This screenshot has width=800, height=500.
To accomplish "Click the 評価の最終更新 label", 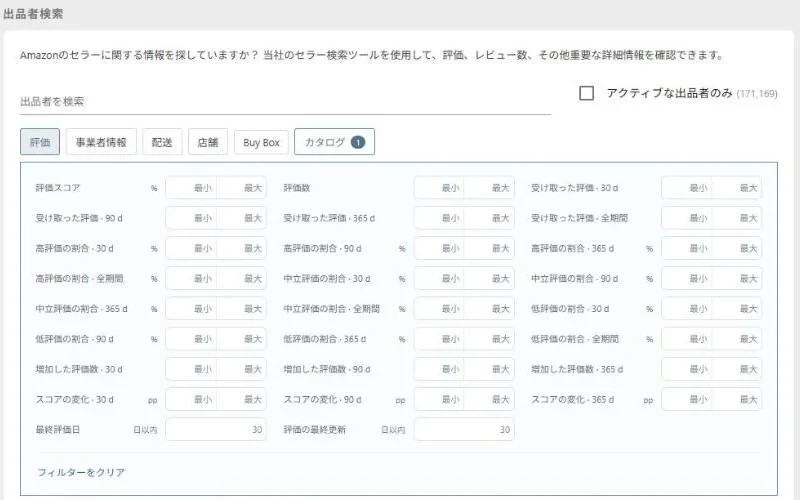I will click(315, 430).
